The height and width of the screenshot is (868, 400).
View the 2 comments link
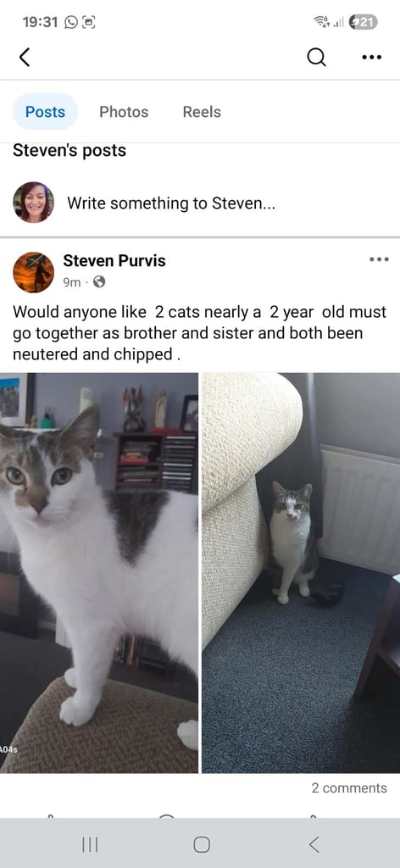tap(349, 787)
